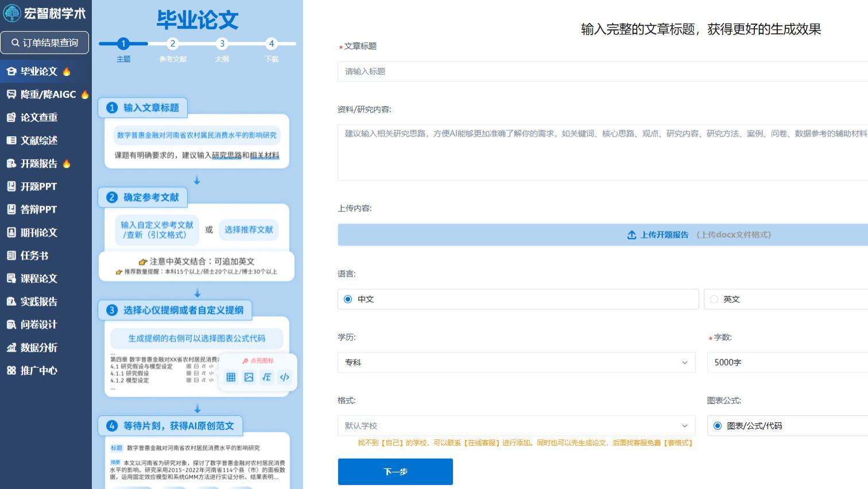This screenshot has width=868, height=489.
Task: Click the table icon in the outline example
Action: click(231, 378)
